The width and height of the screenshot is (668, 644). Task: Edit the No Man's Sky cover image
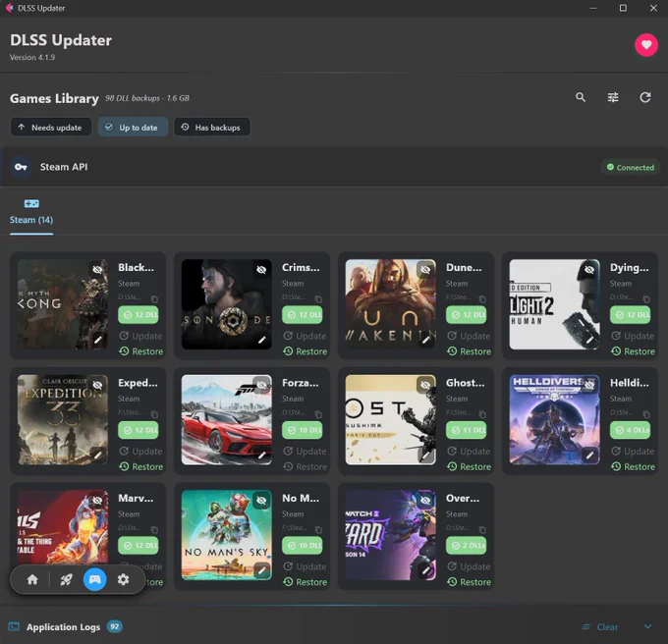261,570
